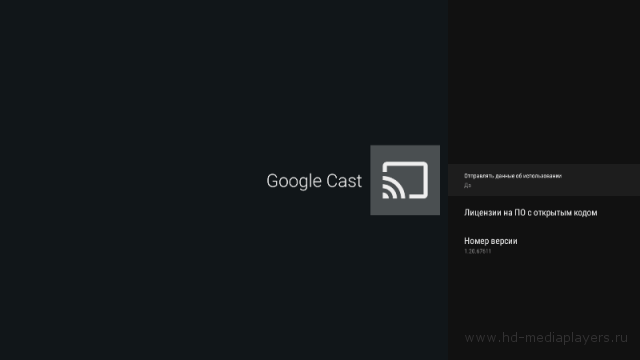The width and height of the screenshot is (640, 360).
Task: Choose the last item in the settings list
Action: click(x=544, y=245)
